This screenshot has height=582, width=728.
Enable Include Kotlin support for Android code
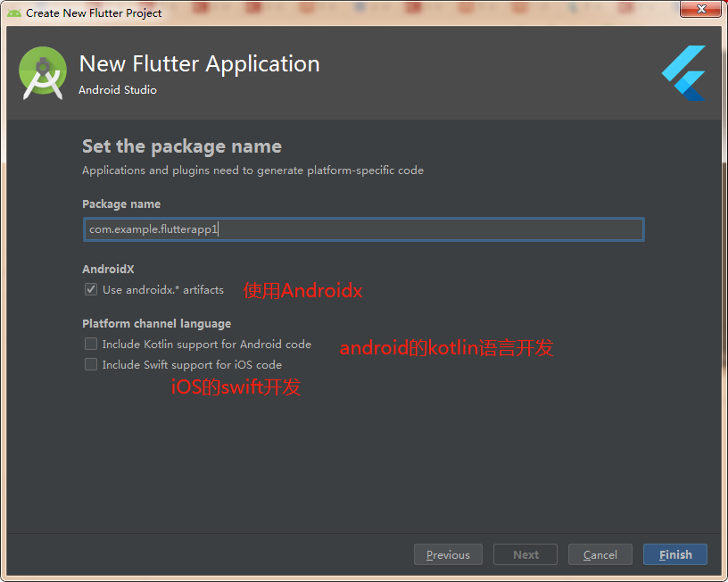(x=91, y=345)
